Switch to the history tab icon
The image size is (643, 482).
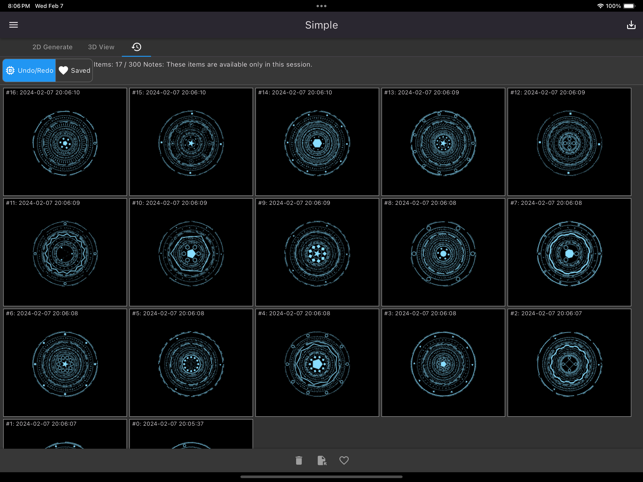click(137, 47)
